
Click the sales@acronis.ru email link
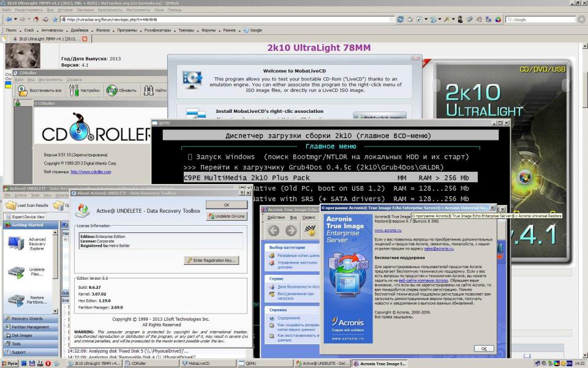coord(439,248)
